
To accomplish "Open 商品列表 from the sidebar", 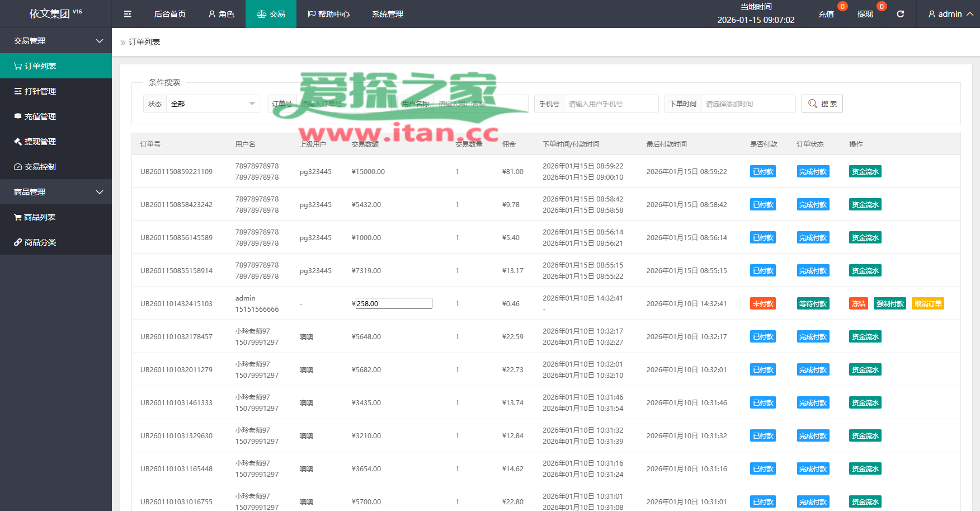I will pyautogui.click(x=56, y=217).
